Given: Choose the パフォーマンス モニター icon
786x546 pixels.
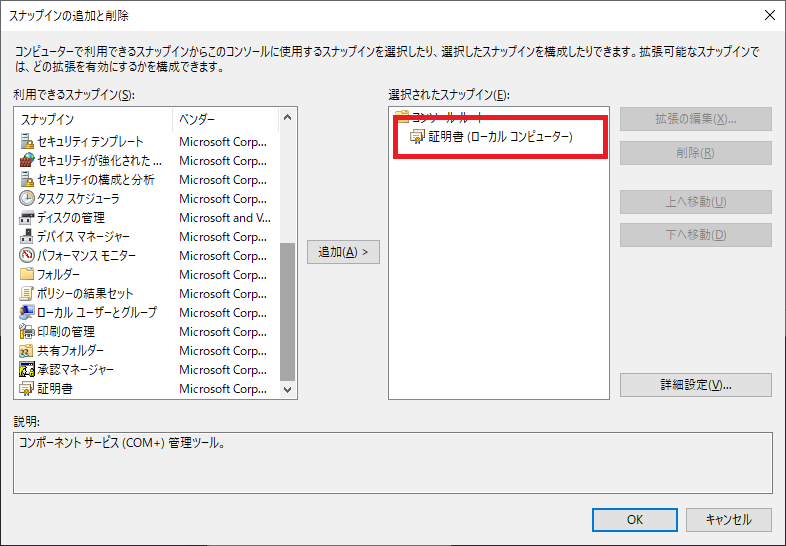Looking at the screenshot, I should click(x=27, y=256).
